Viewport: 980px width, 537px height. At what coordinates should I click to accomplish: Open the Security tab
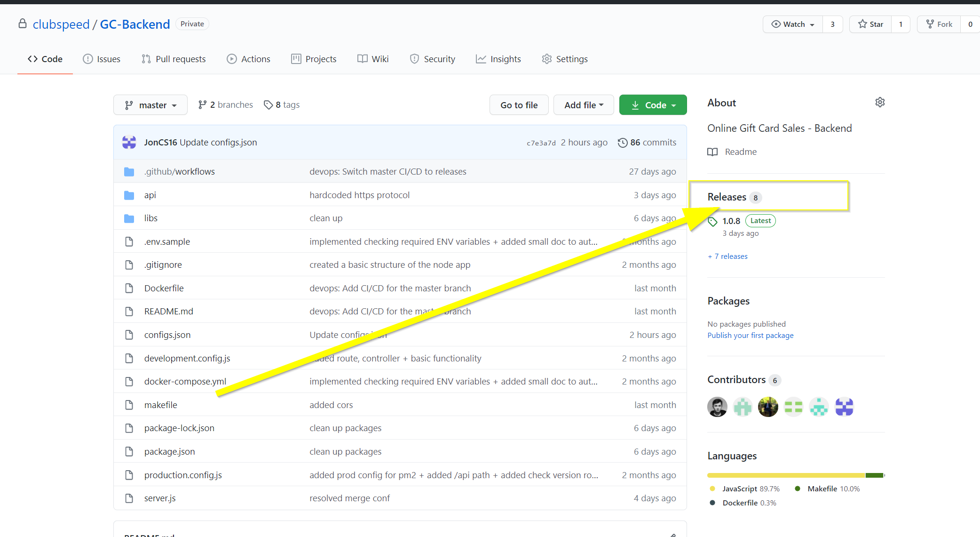point(433,59)
